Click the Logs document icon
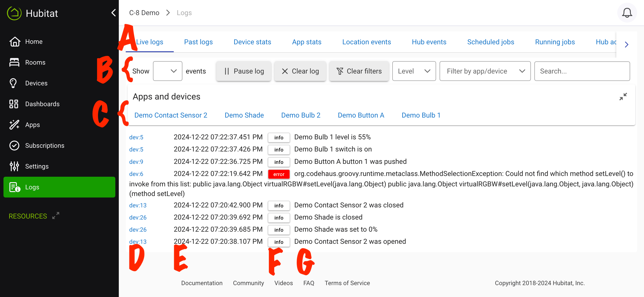The width and height of the screenshot is (644, 297). coord(15,187)
